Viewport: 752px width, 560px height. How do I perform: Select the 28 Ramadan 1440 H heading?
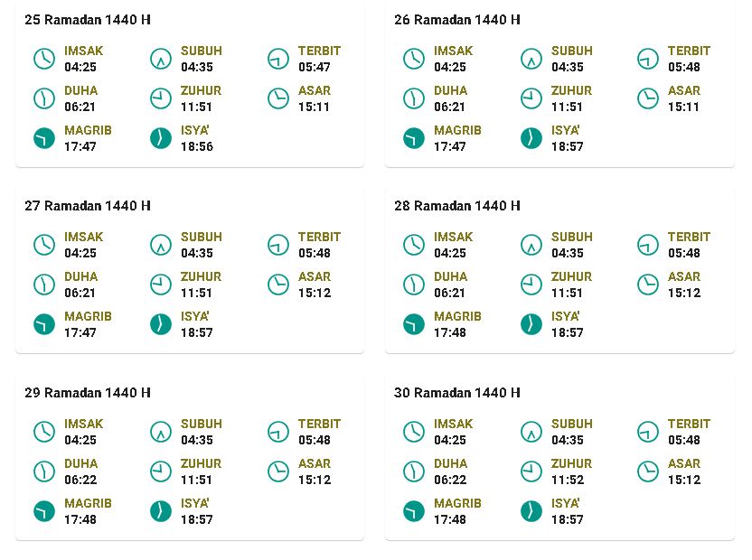(457, 206)
